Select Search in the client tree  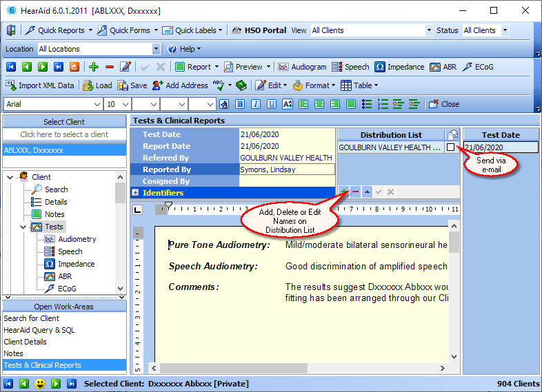[x=56, y=189]
